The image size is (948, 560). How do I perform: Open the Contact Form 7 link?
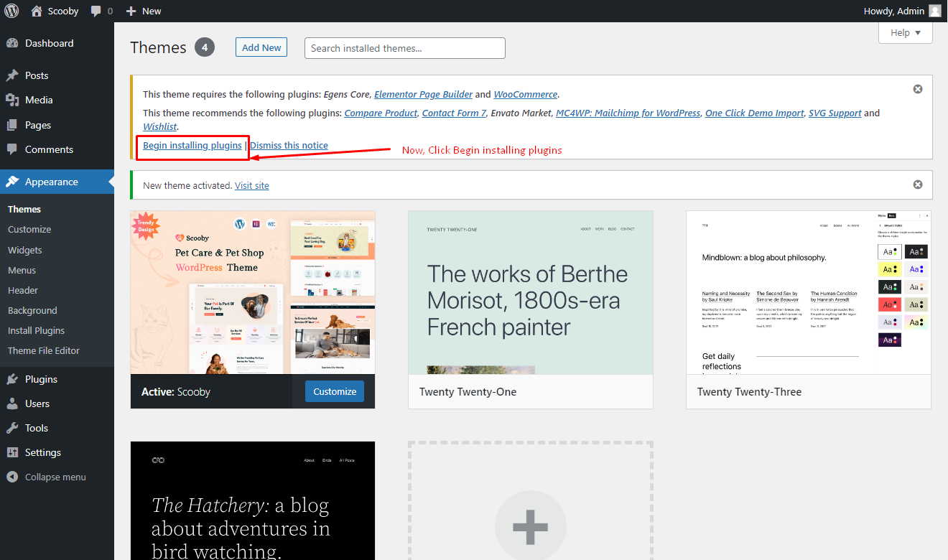click(454, 113)
